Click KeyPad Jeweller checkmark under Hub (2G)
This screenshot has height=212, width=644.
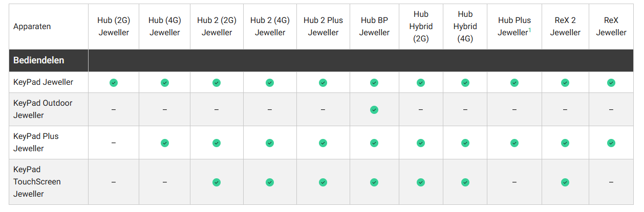point(114,83)
